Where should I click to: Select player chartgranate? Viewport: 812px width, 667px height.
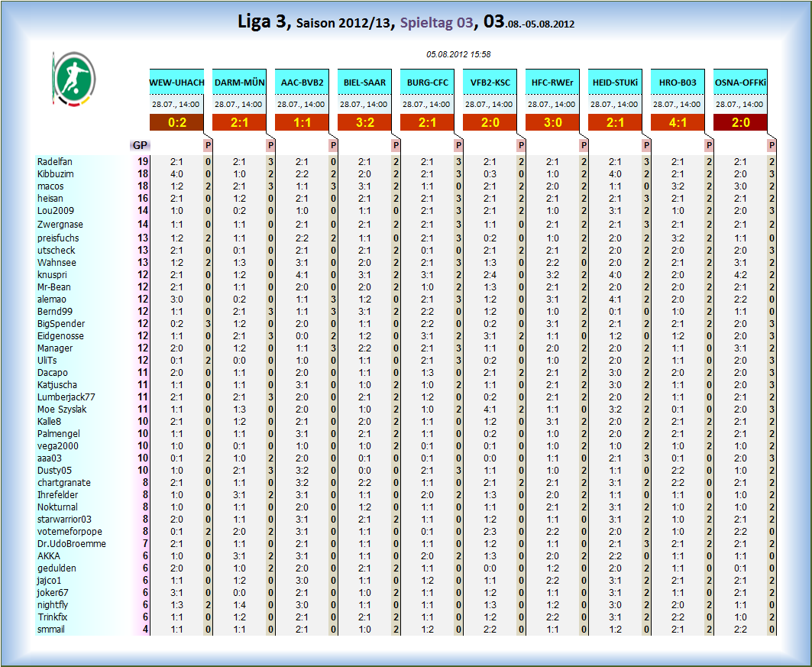[63, 483]
